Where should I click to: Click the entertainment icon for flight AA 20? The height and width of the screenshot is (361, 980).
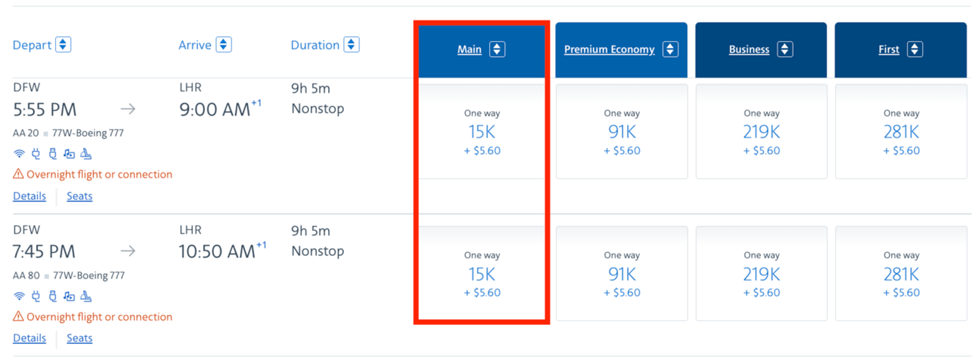(x=69, y=154)
